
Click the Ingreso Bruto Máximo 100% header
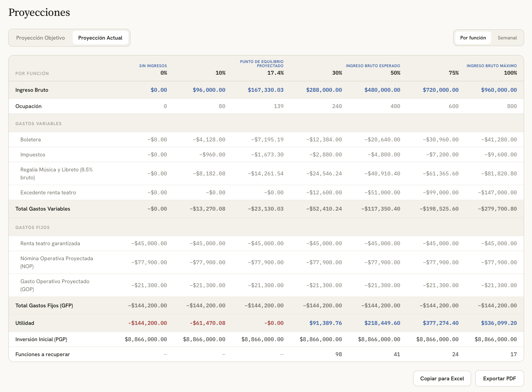click(492, 69)
